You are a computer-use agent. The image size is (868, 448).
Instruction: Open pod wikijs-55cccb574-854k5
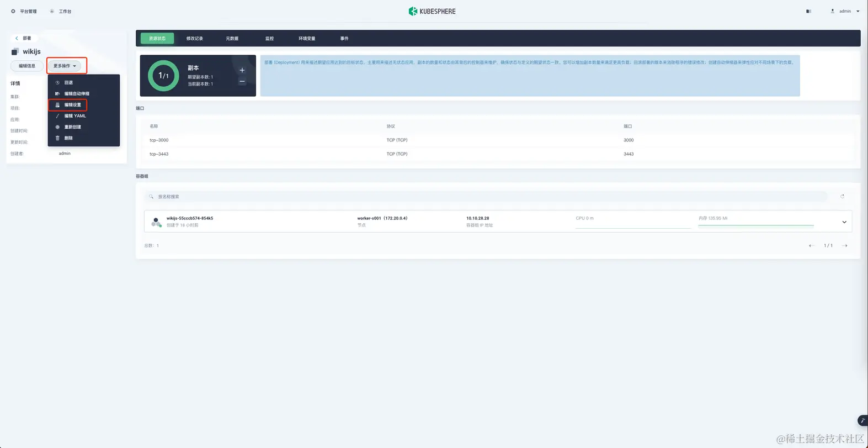[x=190, y=218]
